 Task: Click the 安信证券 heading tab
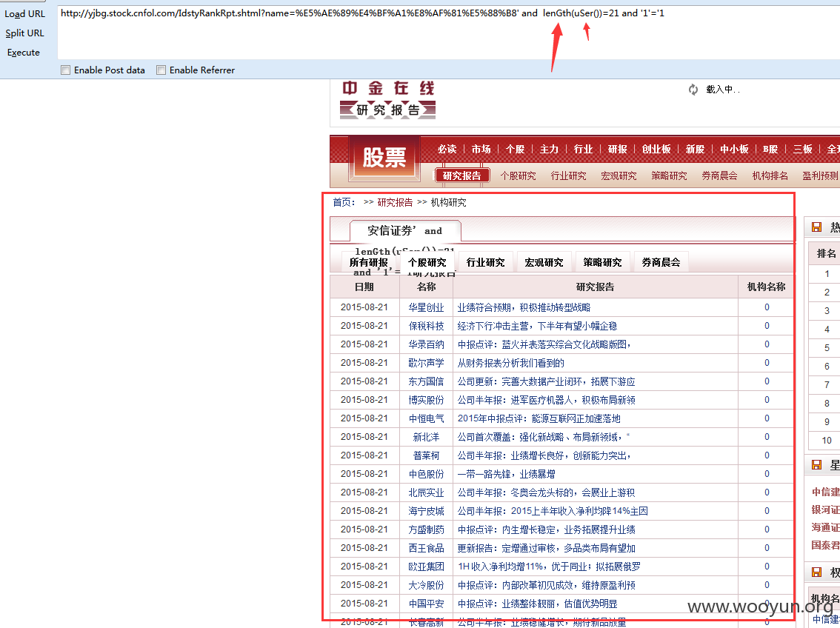405,231
